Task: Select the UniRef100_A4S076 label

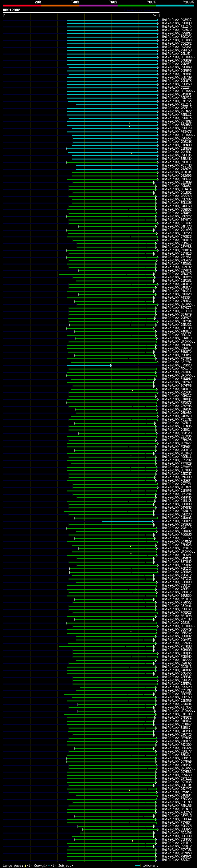Action: (176, 132)
